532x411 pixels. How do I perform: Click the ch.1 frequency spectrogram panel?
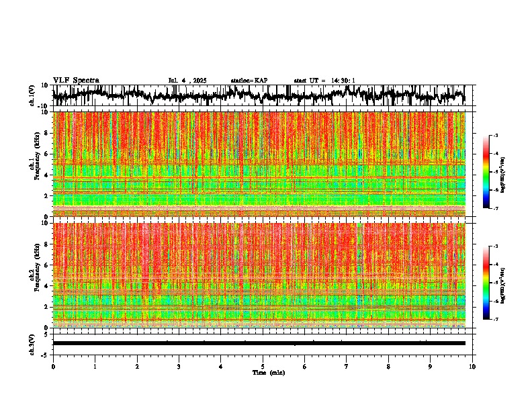(262, 164)
